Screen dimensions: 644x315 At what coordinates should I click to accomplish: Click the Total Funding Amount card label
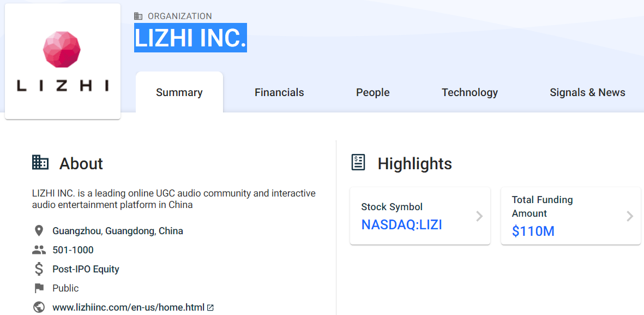pyautogui.click(x=542, y=206)
